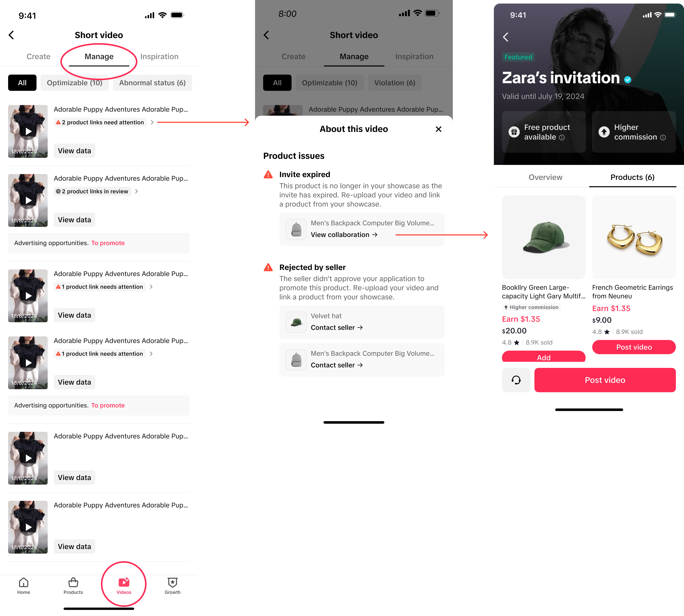The width and height of the screenshot is (684, 616).
Task: Expand the 2 product links need attention row
Action: point(104,122)
